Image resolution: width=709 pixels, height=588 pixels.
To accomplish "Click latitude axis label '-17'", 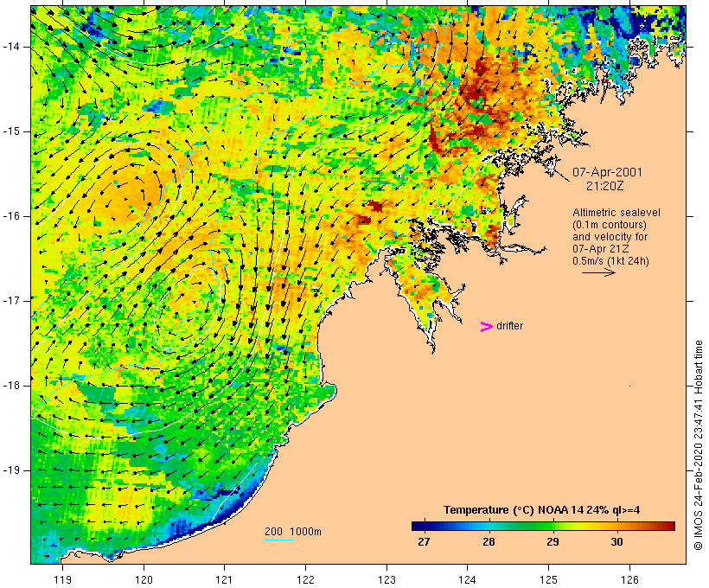I will coord(11,301).
